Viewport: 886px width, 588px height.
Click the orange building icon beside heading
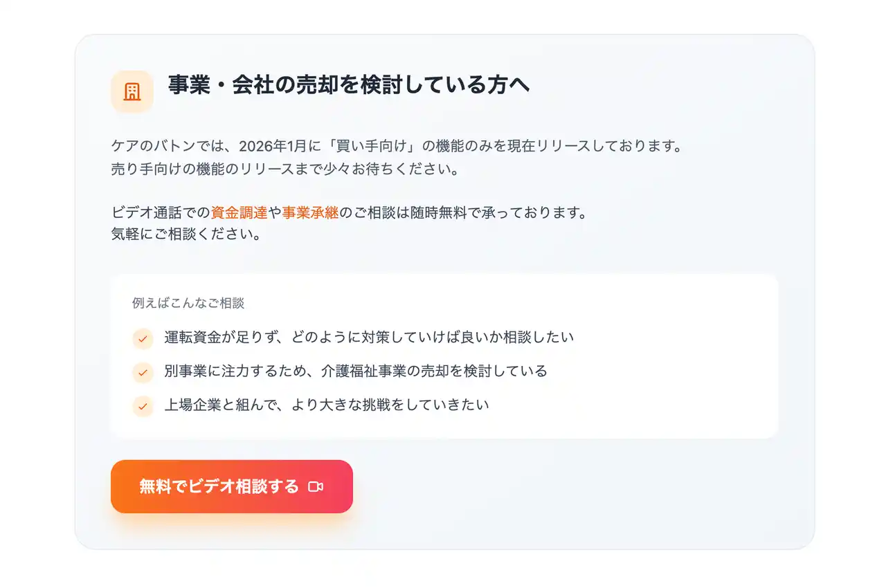point(132,91)
